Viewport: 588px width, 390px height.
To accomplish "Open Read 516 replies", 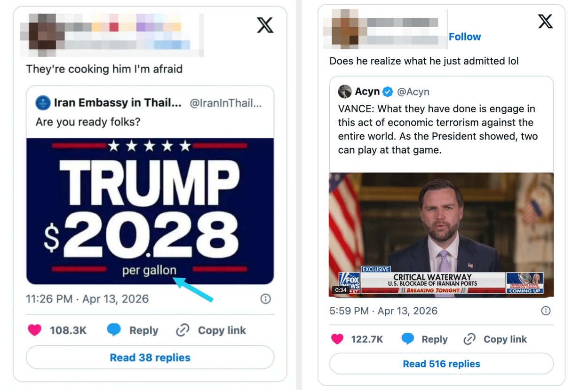I will pos(441,364).
